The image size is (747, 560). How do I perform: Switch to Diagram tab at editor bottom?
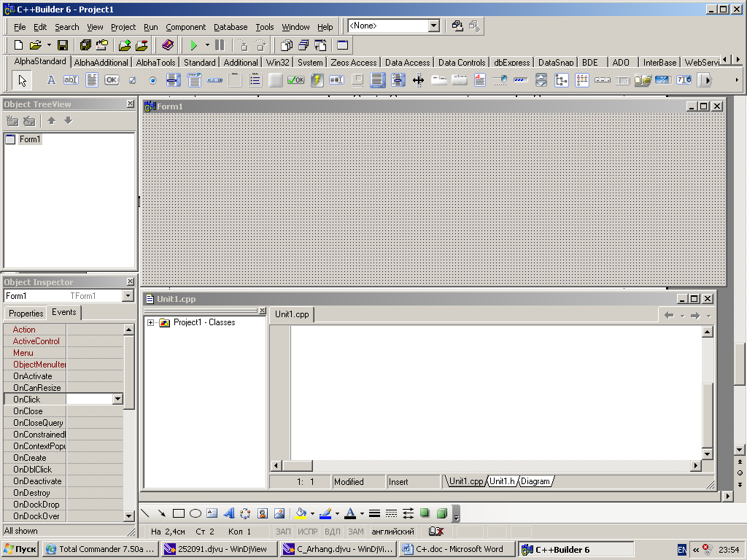[x=535, y=481]
